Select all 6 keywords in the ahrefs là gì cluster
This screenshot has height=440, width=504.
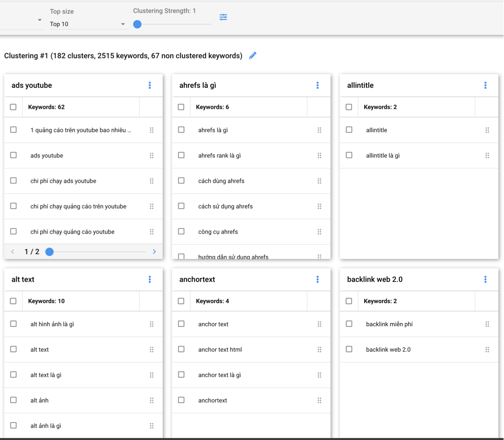pyautogui.click(x=181, y=107)
